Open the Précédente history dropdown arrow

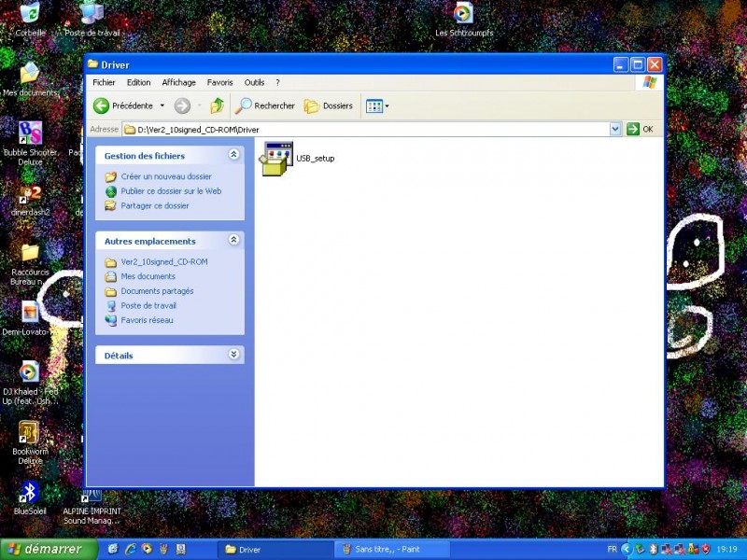(162, 105)
